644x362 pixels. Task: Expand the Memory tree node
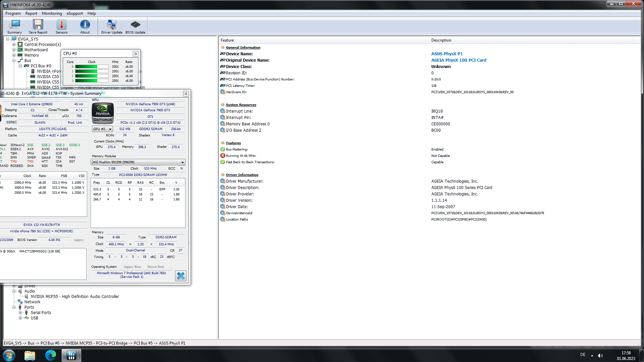point(14,55)
